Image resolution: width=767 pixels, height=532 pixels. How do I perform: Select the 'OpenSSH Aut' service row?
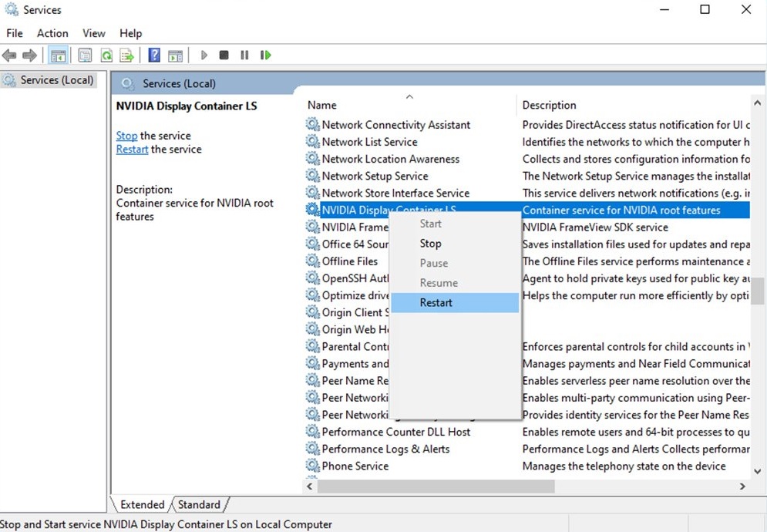[355, 278]
